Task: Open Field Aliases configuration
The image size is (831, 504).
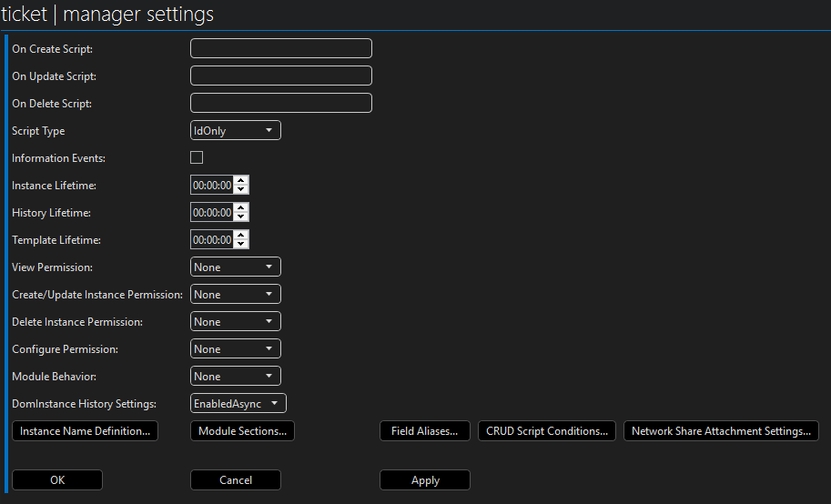Action: [424, 431]
